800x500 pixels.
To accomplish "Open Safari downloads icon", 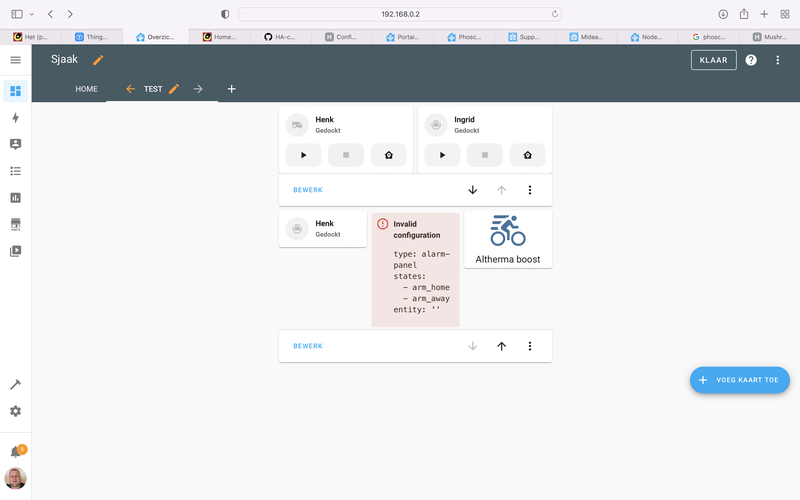I will pyautogui.click(x=723, y=14).
